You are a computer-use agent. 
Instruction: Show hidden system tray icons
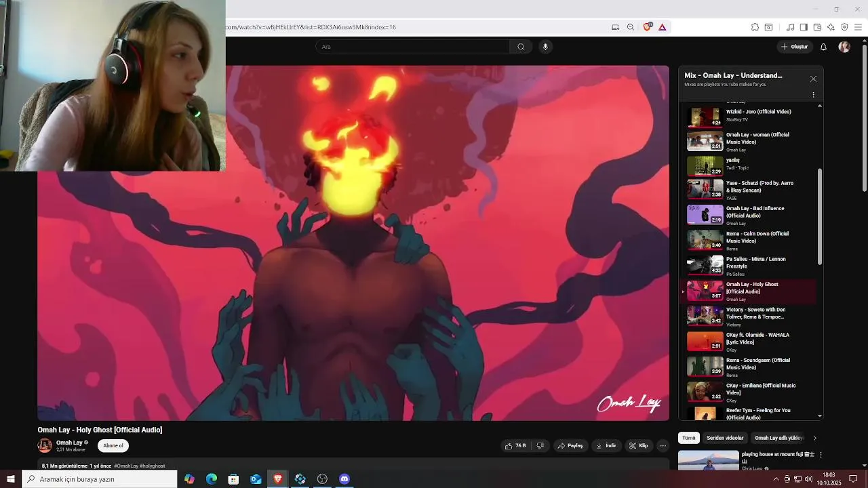[x=776, y=479]
